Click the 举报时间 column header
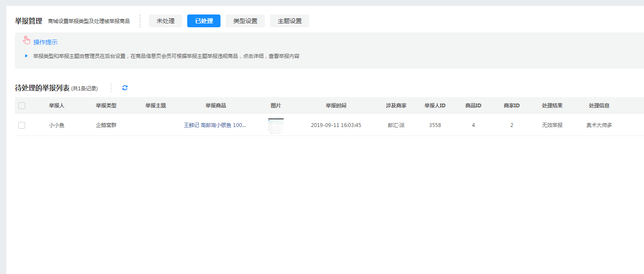Viewport: 644px width, 274px height. (x=336, y=106)
